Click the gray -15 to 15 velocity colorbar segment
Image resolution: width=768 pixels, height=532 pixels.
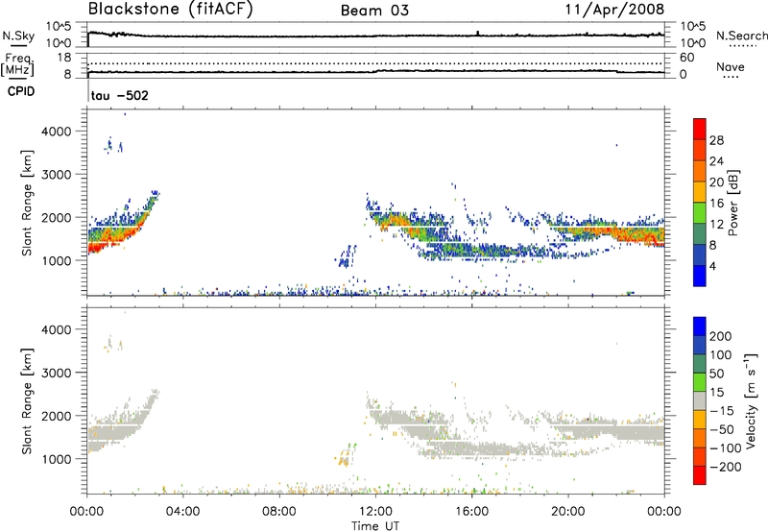click(x=700, y=400)
